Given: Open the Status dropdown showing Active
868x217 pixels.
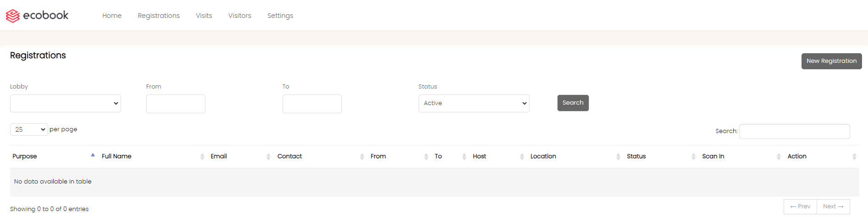Looking at the screenshot, I should coord(474,103).
